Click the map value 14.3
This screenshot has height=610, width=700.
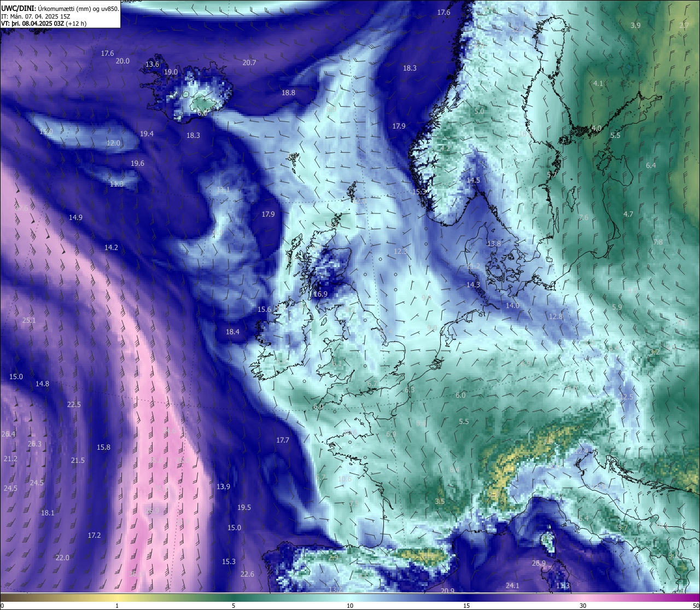[473, 285]
